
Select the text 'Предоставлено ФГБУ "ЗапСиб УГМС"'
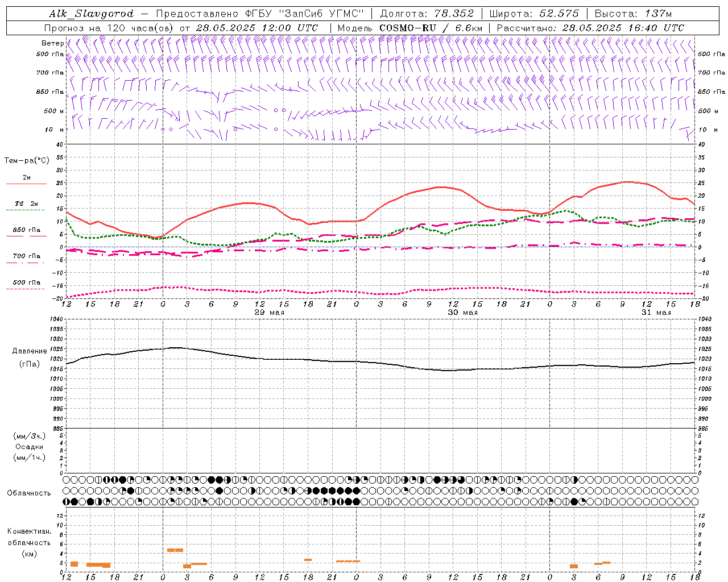(x=259, y=14)
